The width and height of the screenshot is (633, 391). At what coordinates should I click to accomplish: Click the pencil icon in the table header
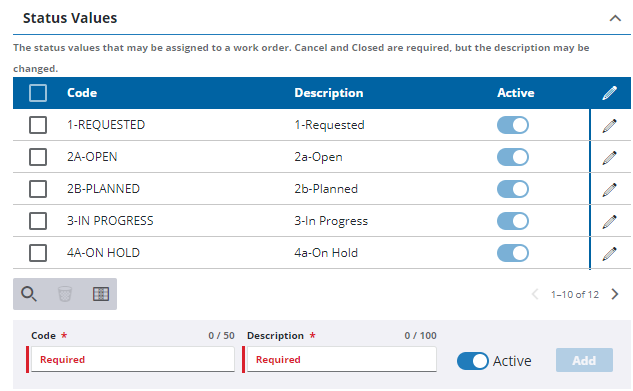pyautogui.click(x=610, y=93)
